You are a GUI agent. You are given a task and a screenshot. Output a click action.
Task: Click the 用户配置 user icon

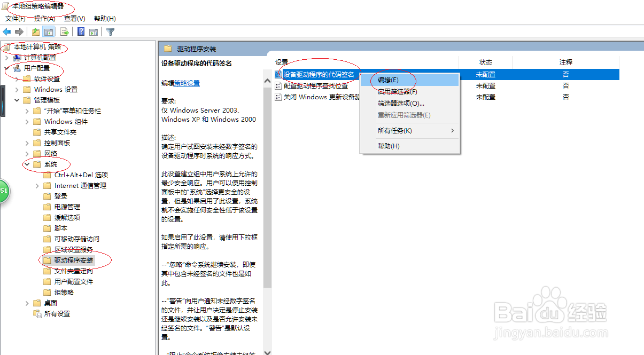pos(17,68)
